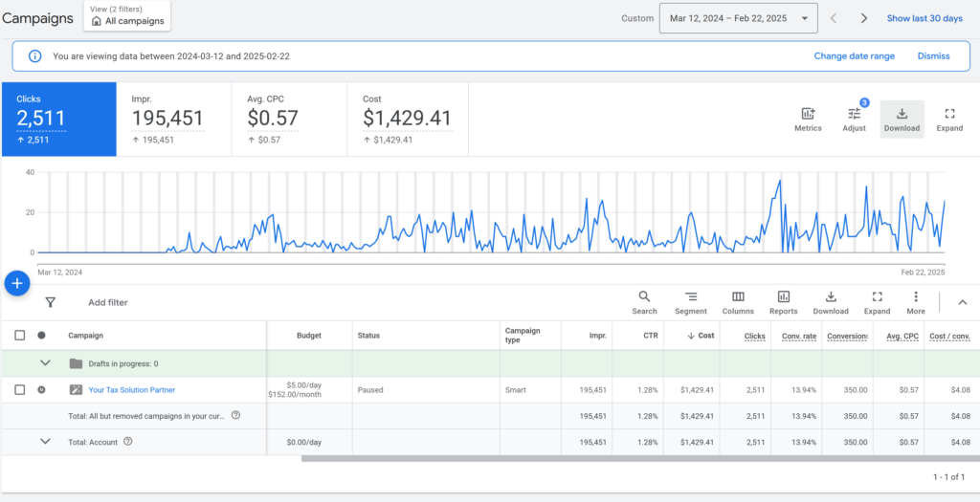
Task: Click the chart Adjust settings icon
Action: click(x=854, y=115)
